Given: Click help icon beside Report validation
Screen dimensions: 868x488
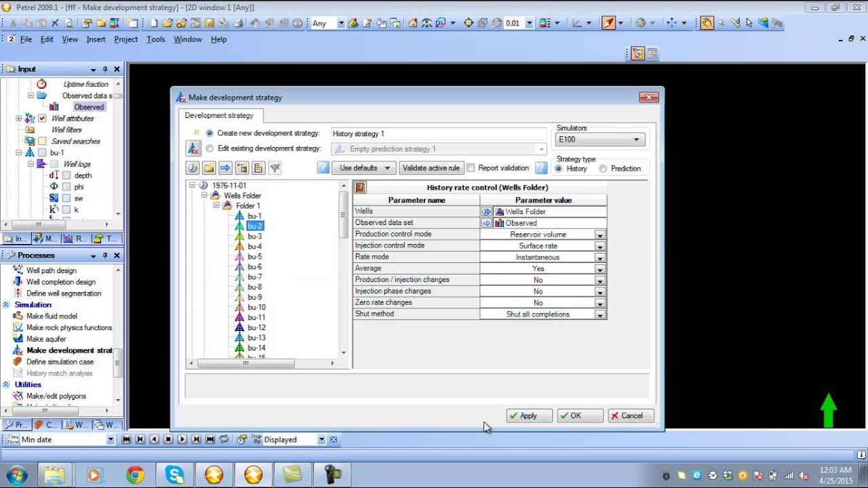Looking at the screenshot, I should tap(540, 168).
